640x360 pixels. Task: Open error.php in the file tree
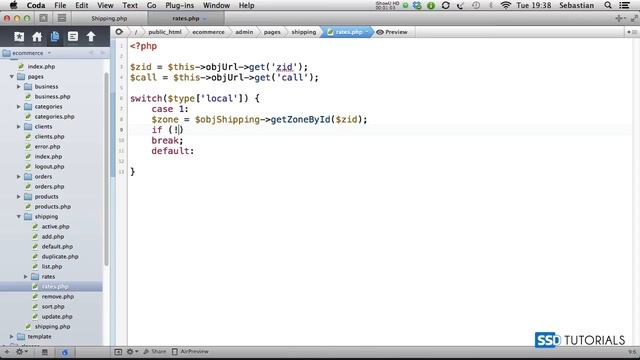(47, 147)
